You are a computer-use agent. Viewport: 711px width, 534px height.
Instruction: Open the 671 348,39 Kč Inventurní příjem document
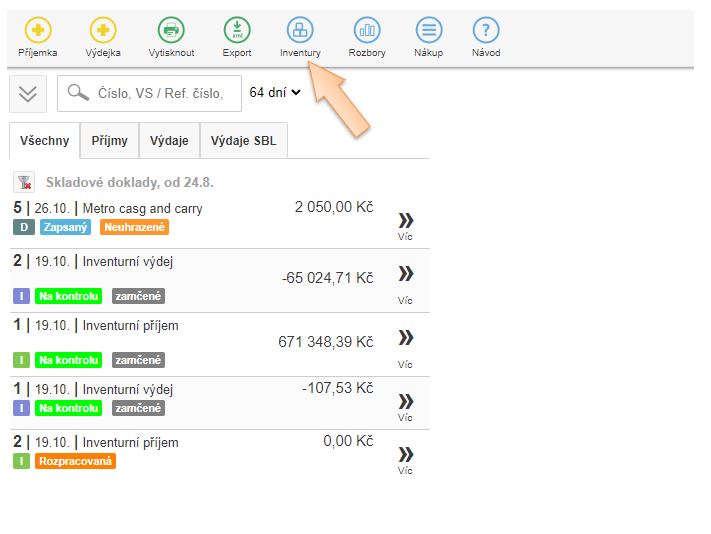[130, 326]
